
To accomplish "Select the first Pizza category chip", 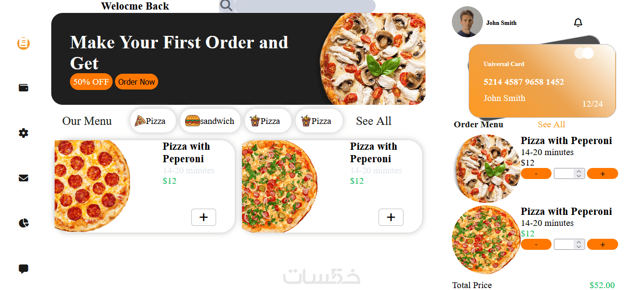I will coord(150,121).
